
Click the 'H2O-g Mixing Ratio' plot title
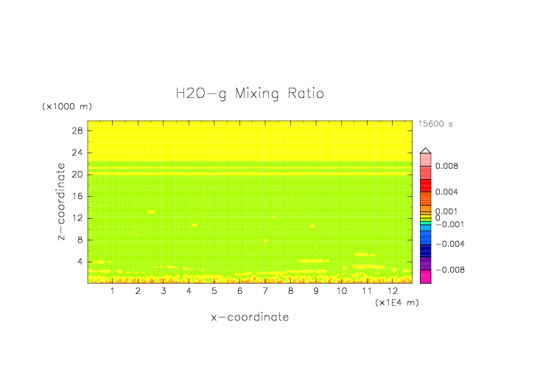click(249, 94)
